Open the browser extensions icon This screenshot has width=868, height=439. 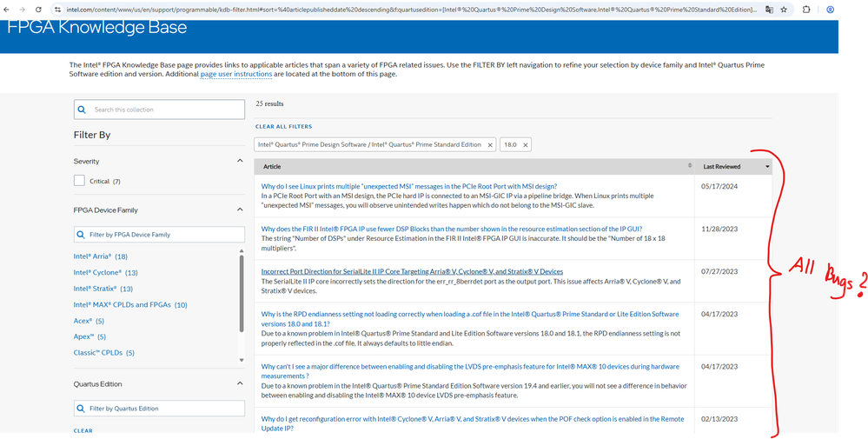[x=806, y=10]
